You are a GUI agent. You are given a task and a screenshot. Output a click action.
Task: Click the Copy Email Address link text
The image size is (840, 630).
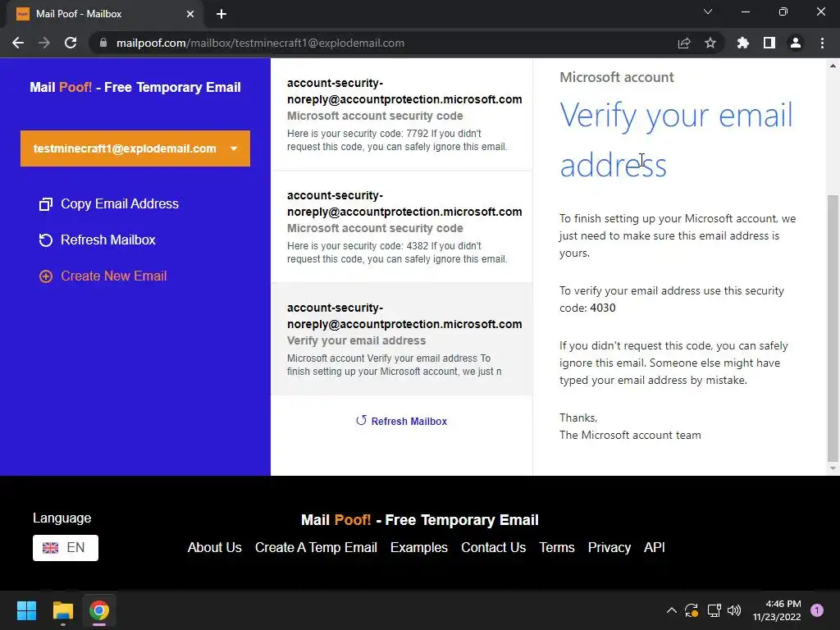120,203
